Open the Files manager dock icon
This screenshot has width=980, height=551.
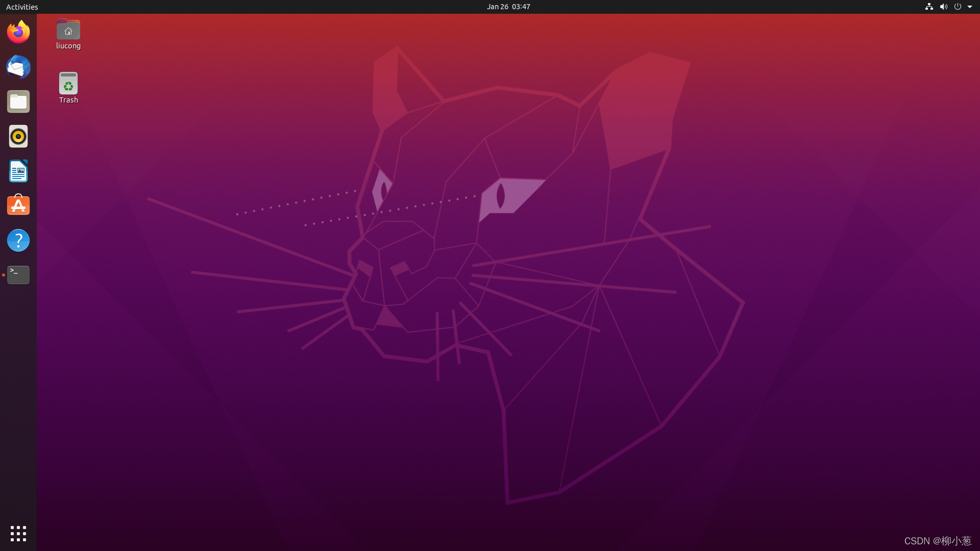click(18, 102)
